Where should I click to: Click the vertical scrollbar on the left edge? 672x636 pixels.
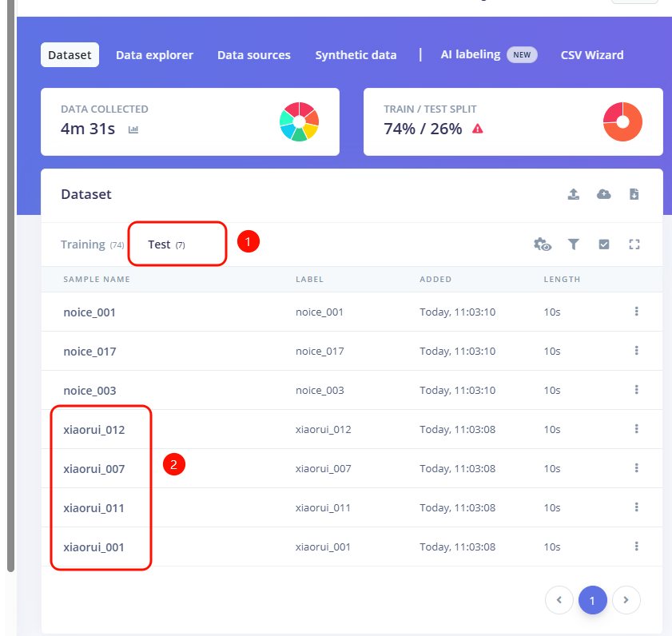[10, 280]
